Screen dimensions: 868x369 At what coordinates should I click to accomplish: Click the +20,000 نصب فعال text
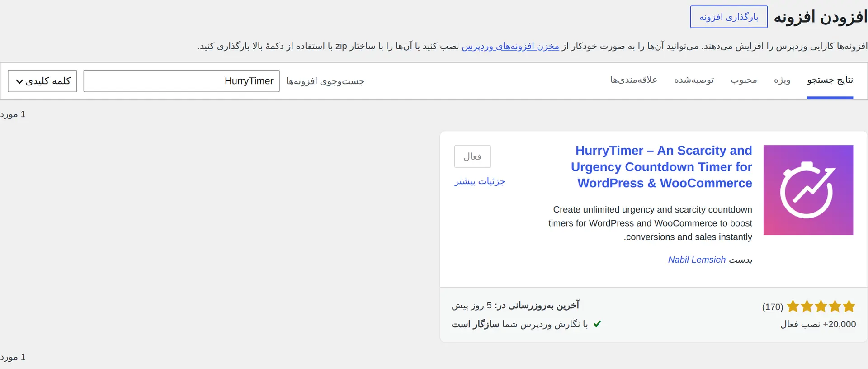(818, 324)
